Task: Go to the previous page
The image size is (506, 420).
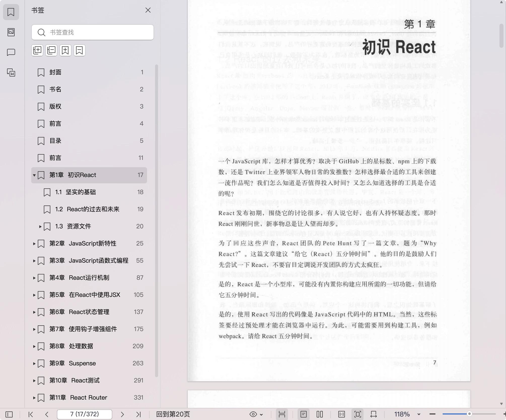Action: coord(47,414)
